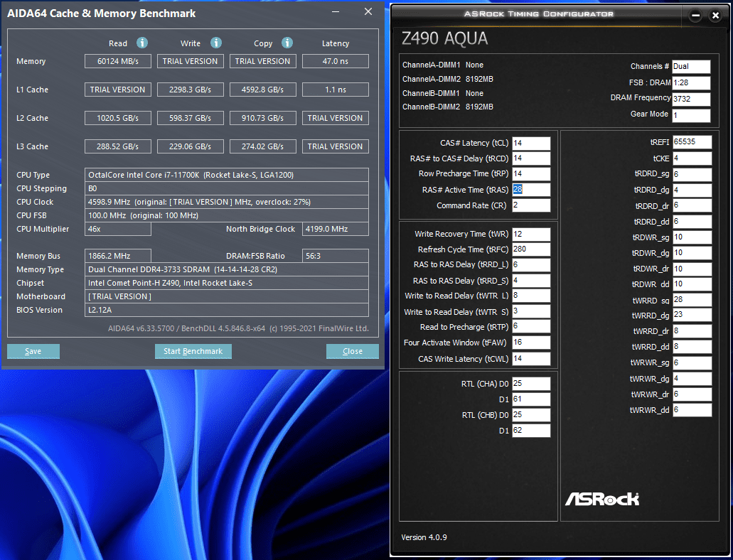Screen dimensions: 733x560
Task: Click the tWRRD_sg field showing 28
Action: 692,300
